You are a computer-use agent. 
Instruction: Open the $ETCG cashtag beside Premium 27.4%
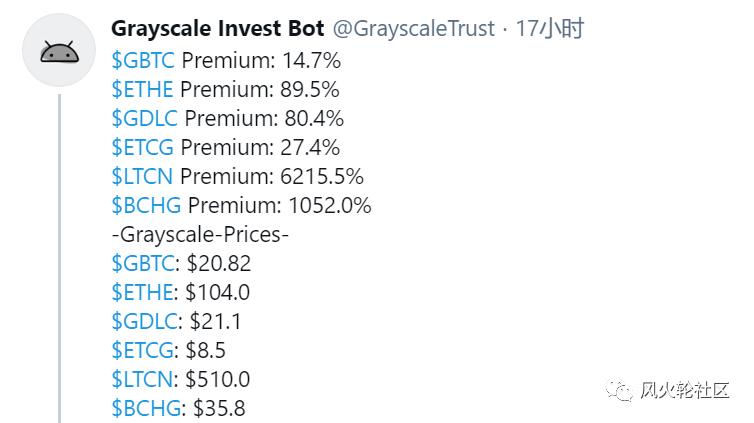pyautogui.click(x=143, y=147)
